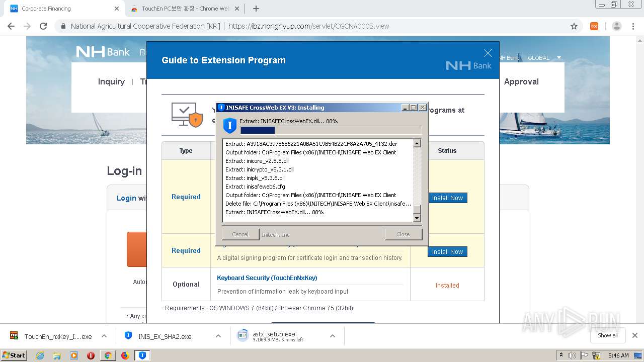
Task: Go back to previous page in Chrome
Action: pos(11,26)
